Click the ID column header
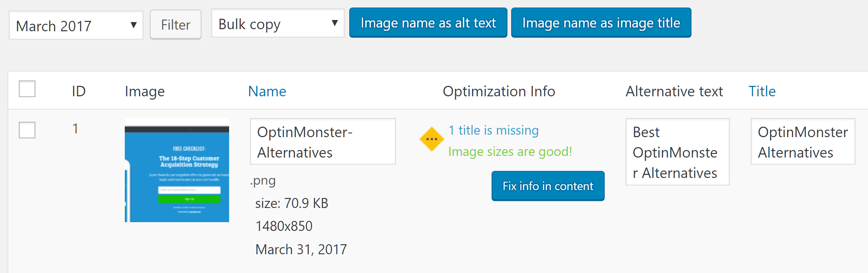 [x=79, y=91]
